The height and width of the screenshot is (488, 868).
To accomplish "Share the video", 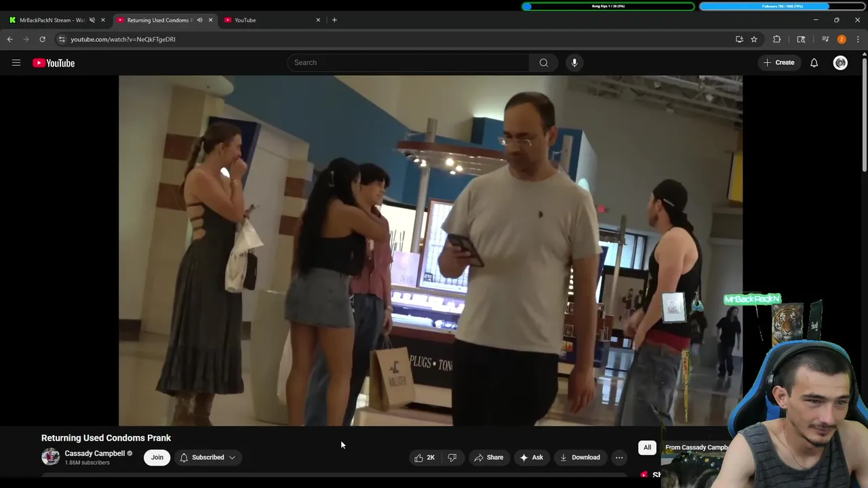I will [x=489, y=457].
